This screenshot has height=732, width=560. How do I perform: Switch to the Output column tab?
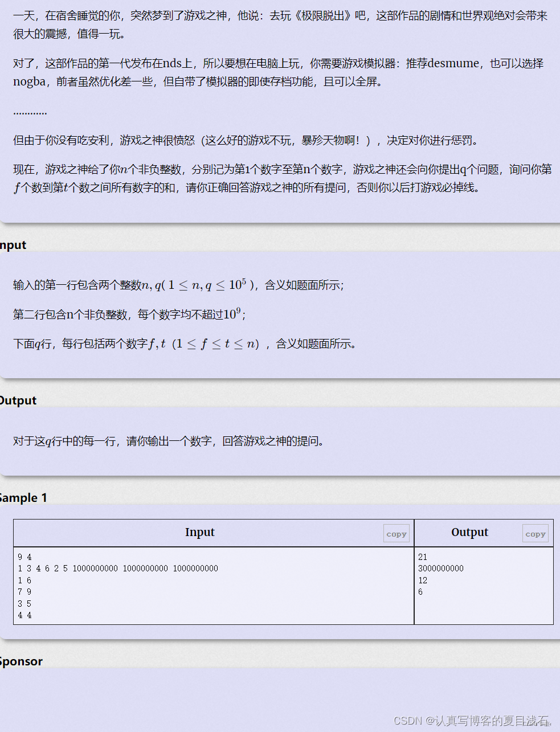[469, 532]
